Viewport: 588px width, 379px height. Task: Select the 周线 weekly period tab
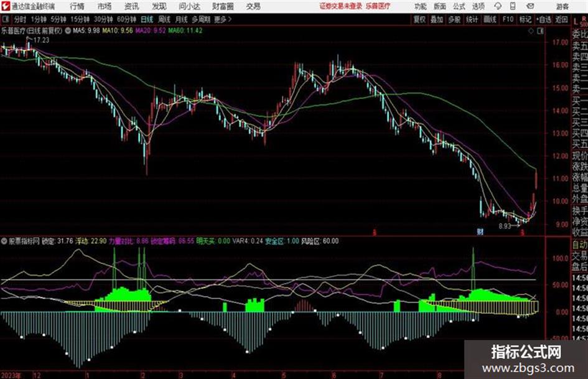click(x=164, y=19)
